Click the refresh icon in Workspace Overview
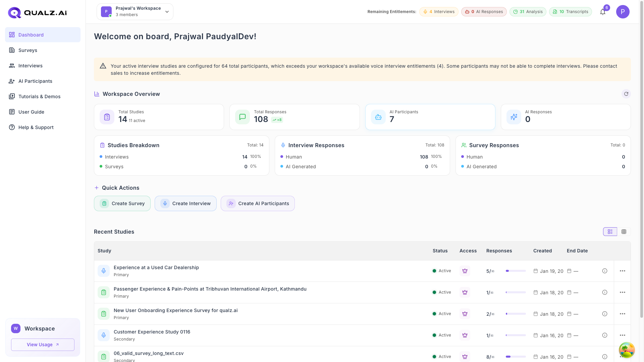Screen dimensions: 644x362 [x=626, y=94]
